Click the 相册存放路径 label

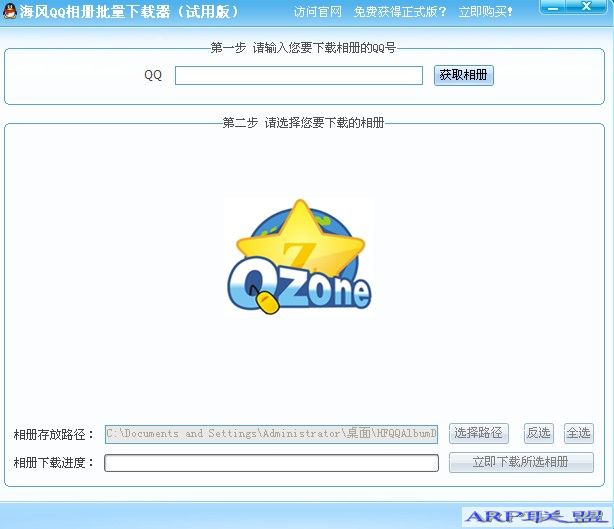click(54, 434)
